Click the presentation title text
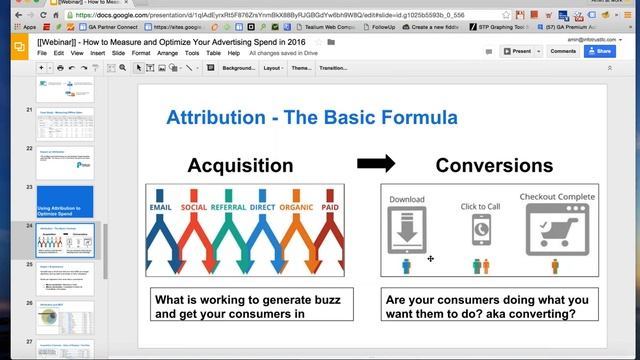Screen dimensions: 640x360 171,42
